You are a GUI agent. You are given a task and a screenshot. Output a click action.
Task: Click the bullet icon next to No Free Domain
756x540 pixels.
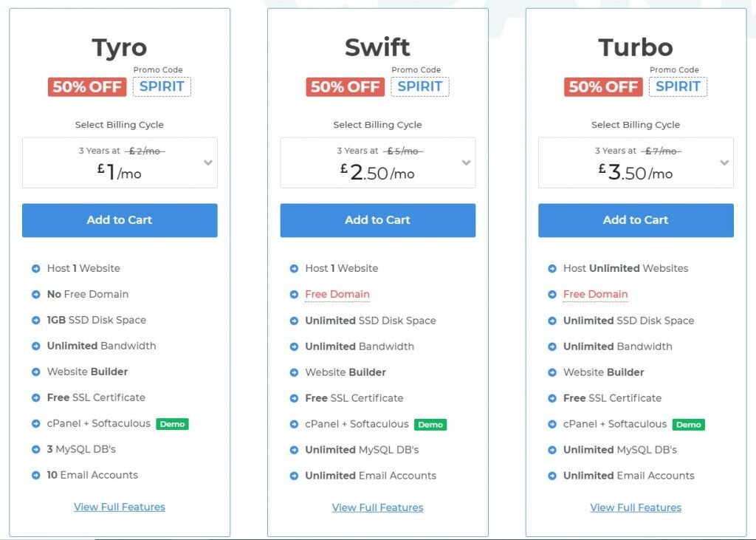(x=35, y=294)
